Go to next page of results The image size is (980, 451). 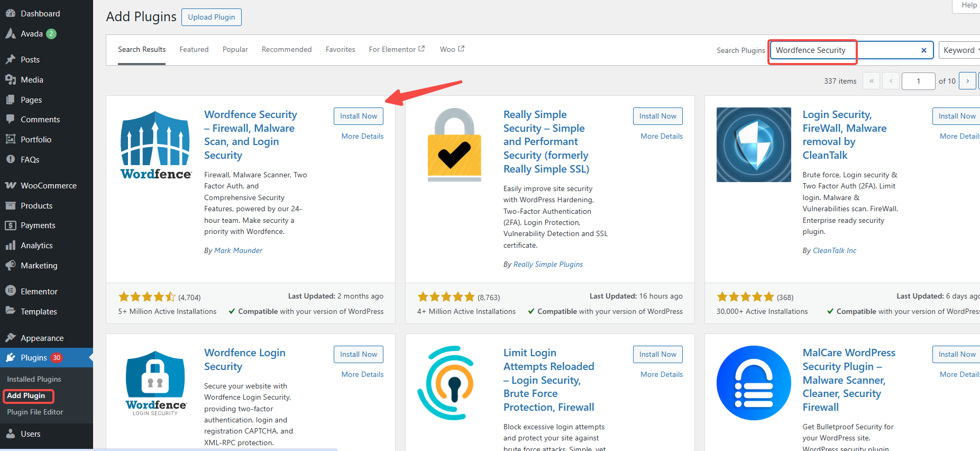(x=967, y=81)
